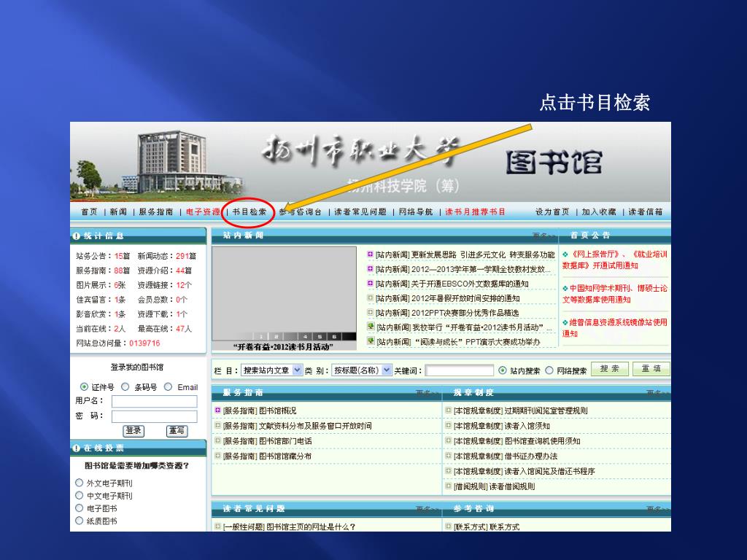The image size is (747, 560).
Task: Click the 重填 button
Action: click(x=651, y=369)
